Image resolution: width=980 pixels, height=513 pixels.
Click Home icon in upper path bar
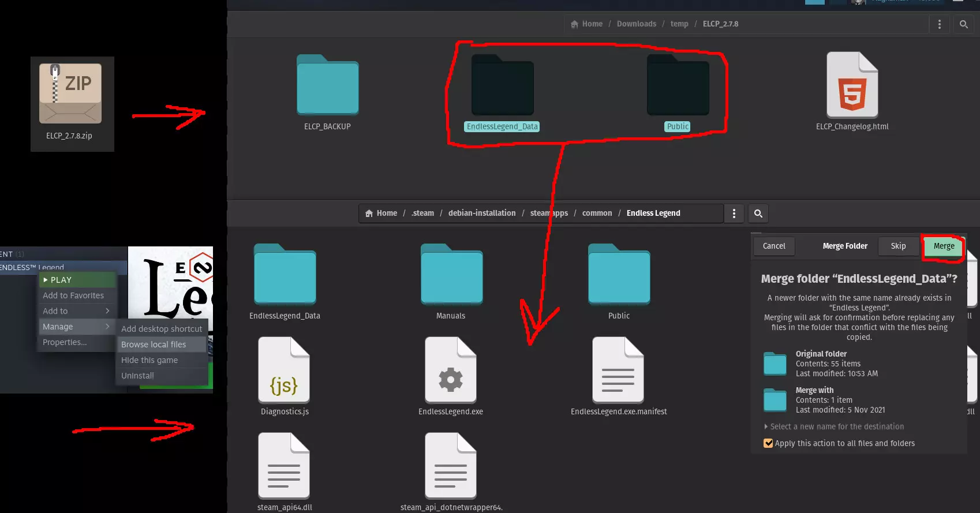click(574, 24)
